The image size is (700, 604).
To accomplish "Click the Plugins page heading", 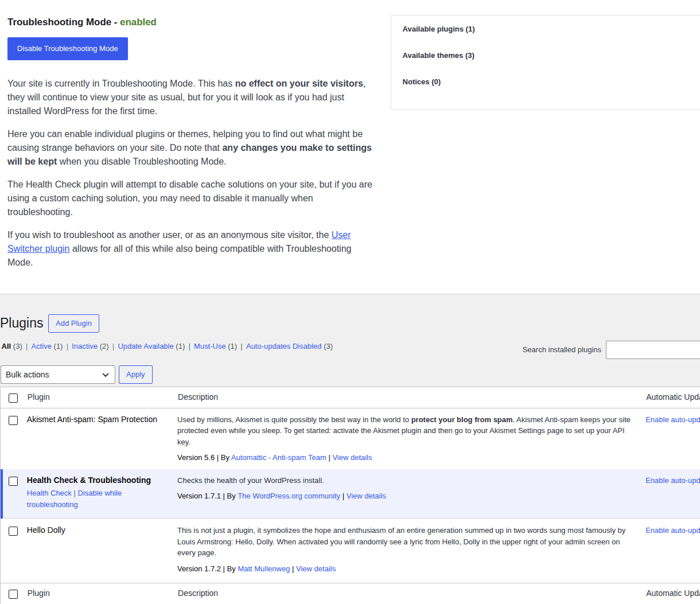I will pos(22,323).
